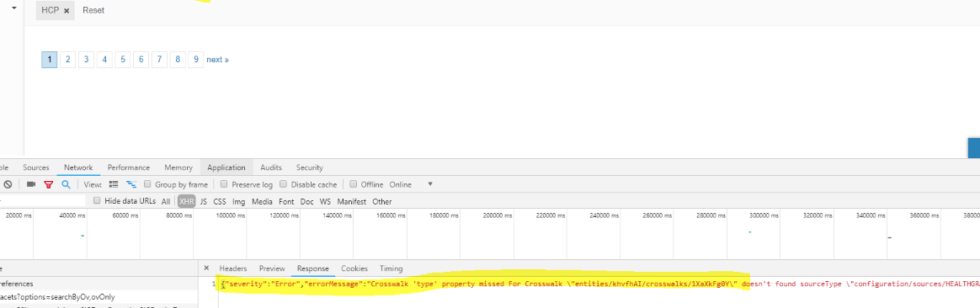Select the All request type filter
The height and width of the screenshot is (308, 980).
point(166,201)
